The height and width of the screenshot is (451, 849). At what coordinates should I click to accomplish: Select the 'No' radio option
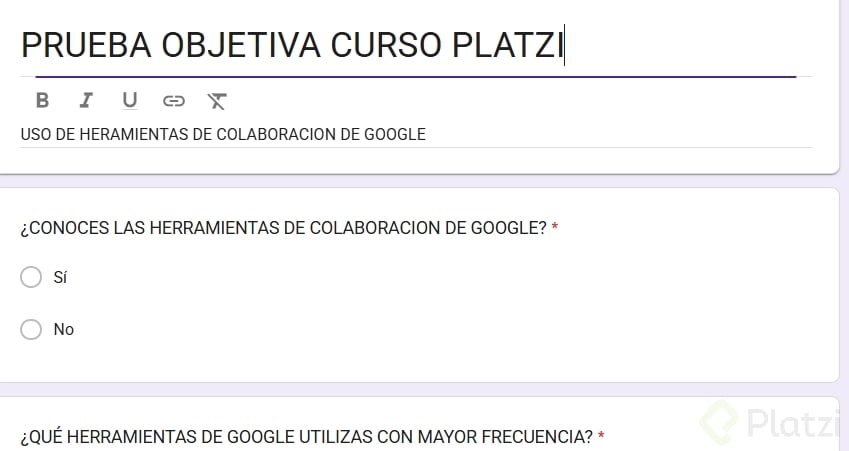31,329
